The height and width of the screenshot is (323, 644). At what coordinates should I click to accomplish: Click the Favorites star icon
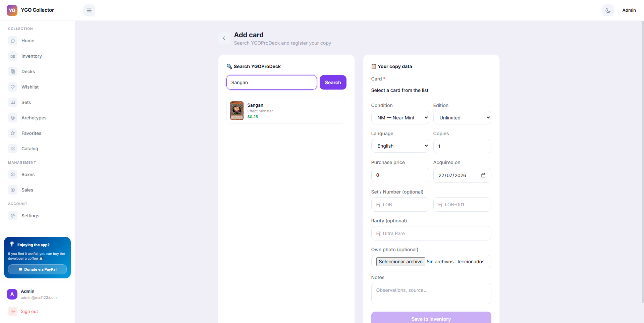pyautogui.click(x=13, y=133)
